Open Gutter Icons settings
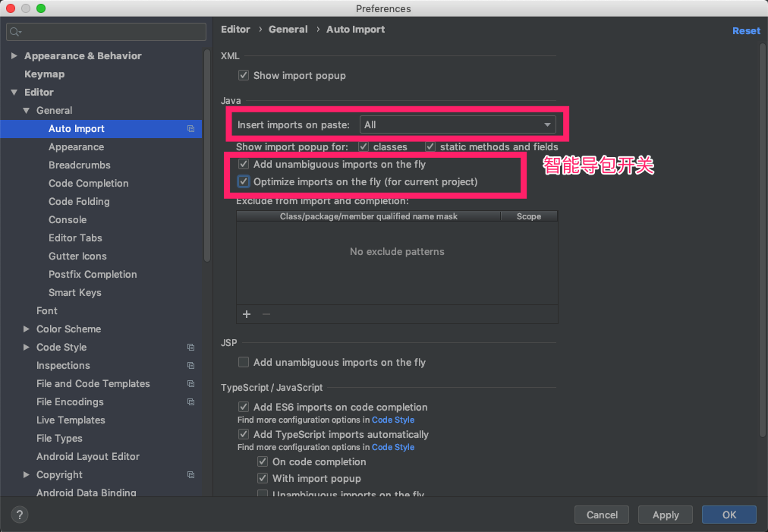The width and height of the screenshot is (768, 532). click(77, 256)
